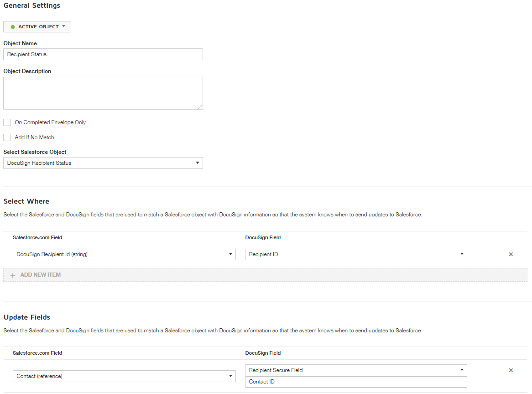The height and width of the screenshot is (394, 532).
Task: Open the Recipient Secure Field combo box
Action: coord(356,370)
